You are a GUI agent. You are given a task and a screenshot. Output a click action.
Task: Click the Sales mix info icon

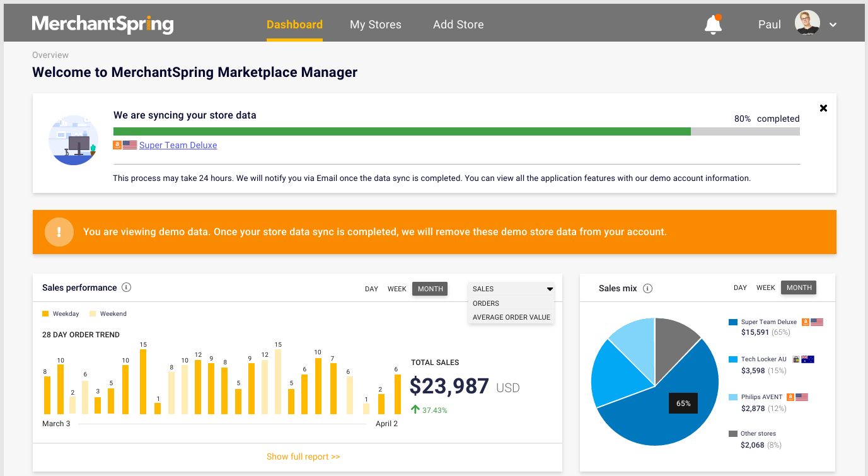647,288
